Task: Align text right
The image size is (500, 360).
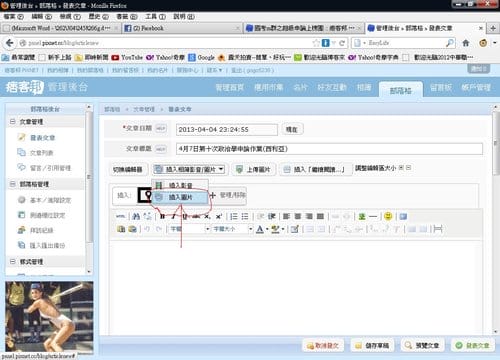Action: pyautogui.click(x=309, y=216)
